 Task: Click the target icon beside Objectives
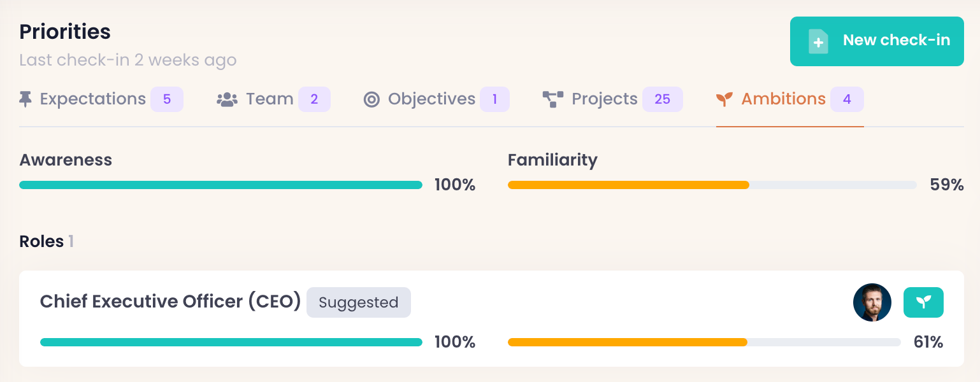(371, 99)
